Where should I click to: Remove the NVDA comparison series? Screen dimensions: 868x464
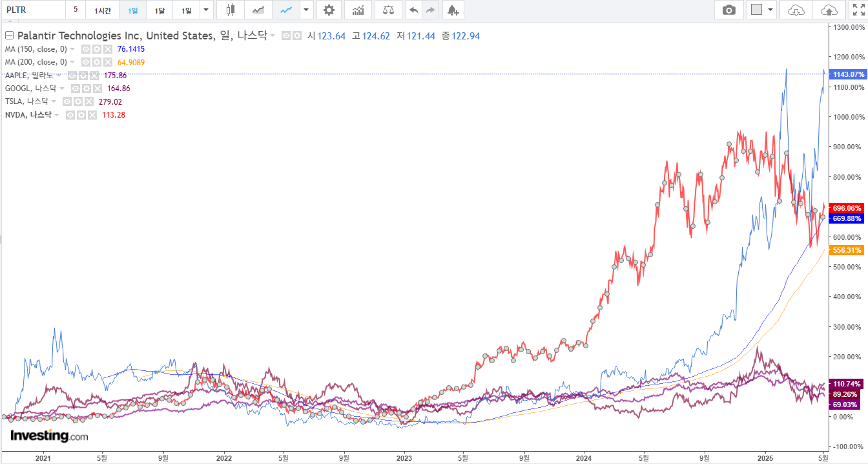92,115
